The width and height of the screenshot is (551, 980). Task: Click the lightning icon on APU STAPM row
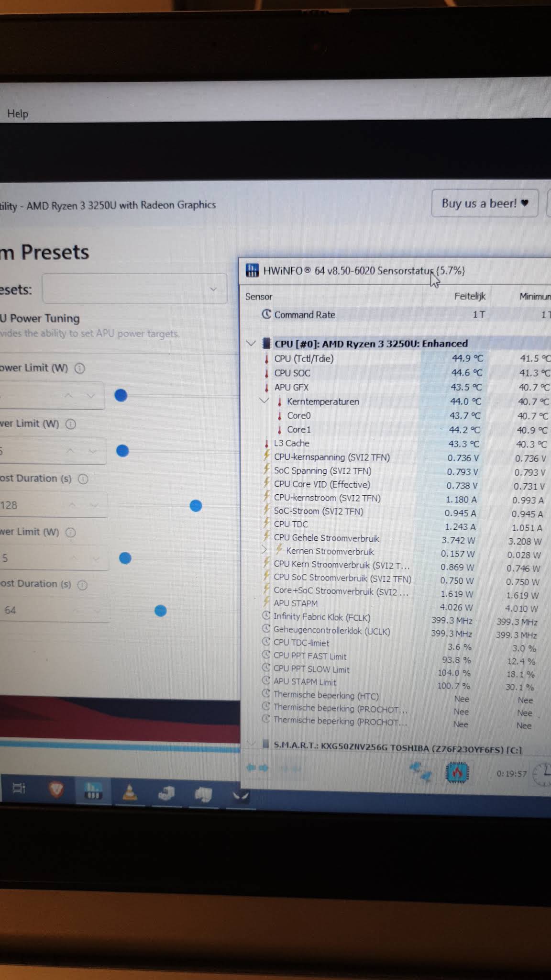point(266,602)
